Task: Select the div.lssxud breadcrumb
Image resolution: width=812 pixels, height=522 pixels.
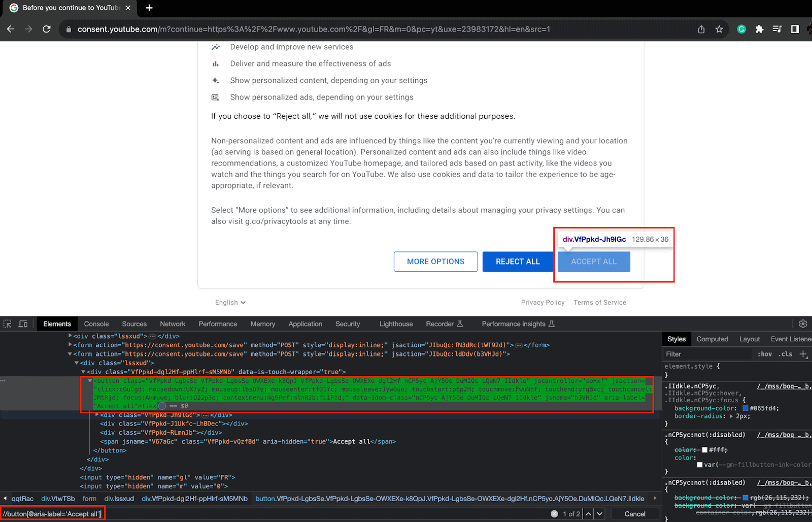Action: pos(119,499)
